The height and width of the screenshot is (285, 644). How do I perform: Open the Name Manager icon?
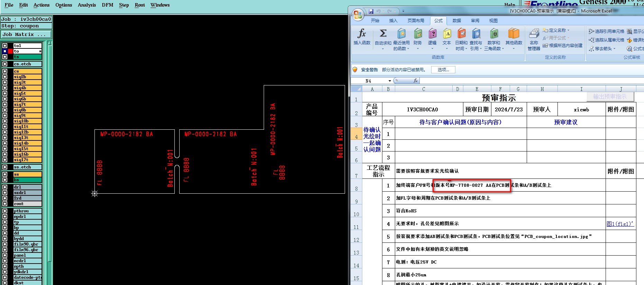(534, 34)
